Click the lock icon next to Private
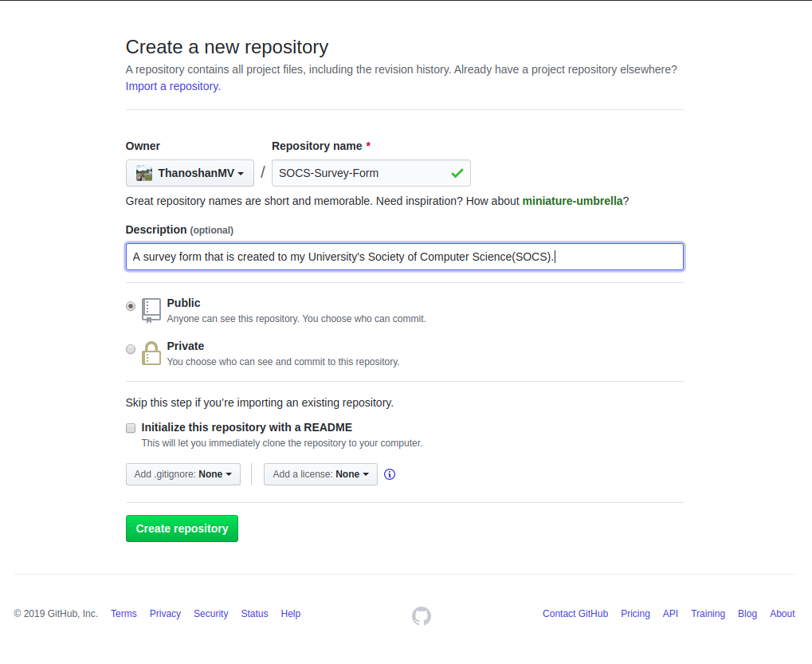 151,352
